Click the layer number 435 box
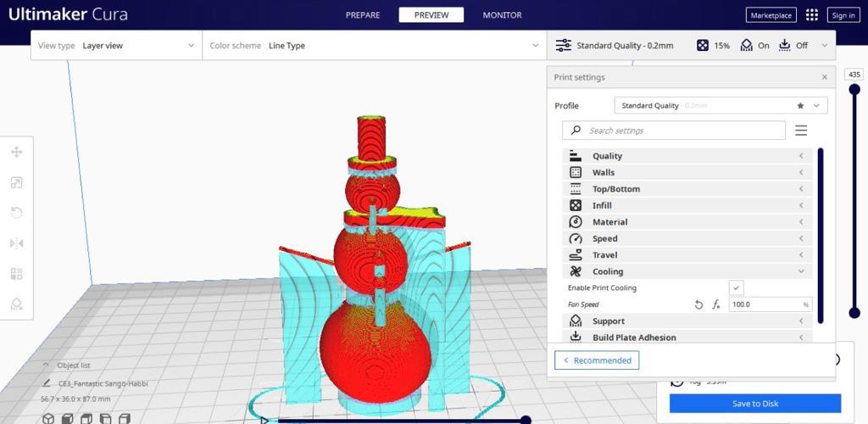This screenshot has width=868, height=424. (x=854, y=75)
